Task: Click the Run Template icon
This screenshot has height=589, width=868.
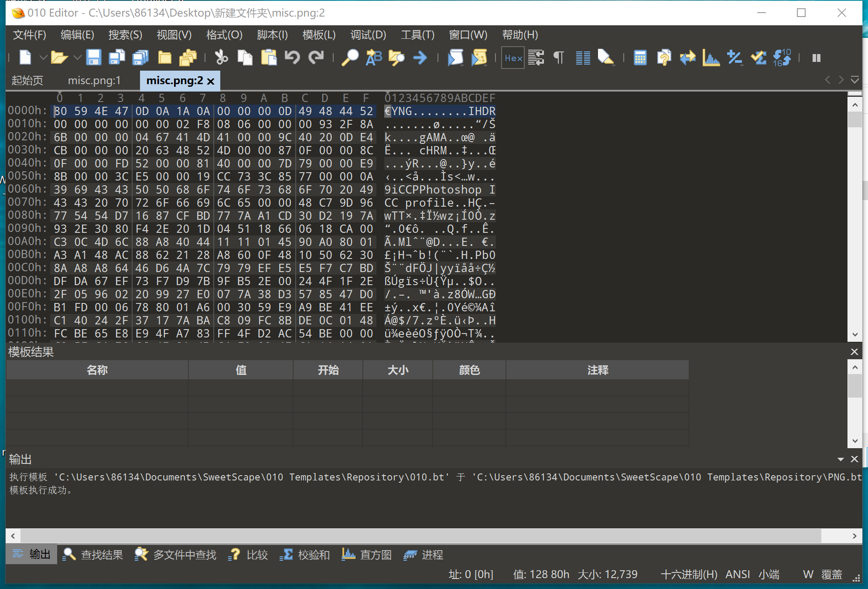Action: (x=479, y=58)
